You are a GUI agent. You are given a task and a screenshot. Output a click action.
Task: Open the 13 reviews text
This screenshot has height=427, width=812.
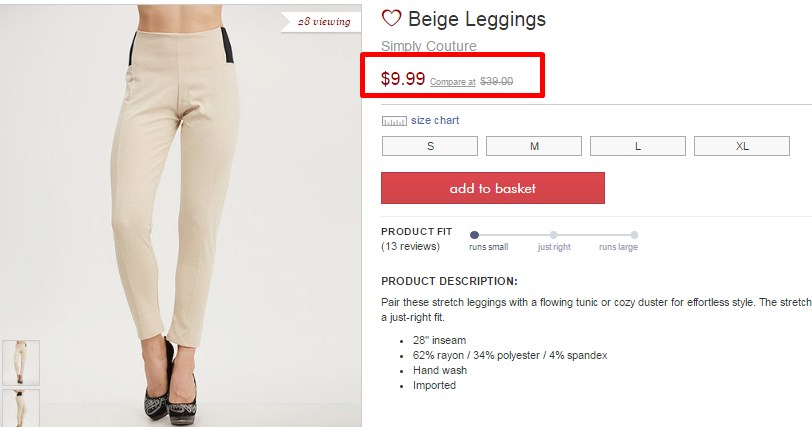(x=410, y=246)
